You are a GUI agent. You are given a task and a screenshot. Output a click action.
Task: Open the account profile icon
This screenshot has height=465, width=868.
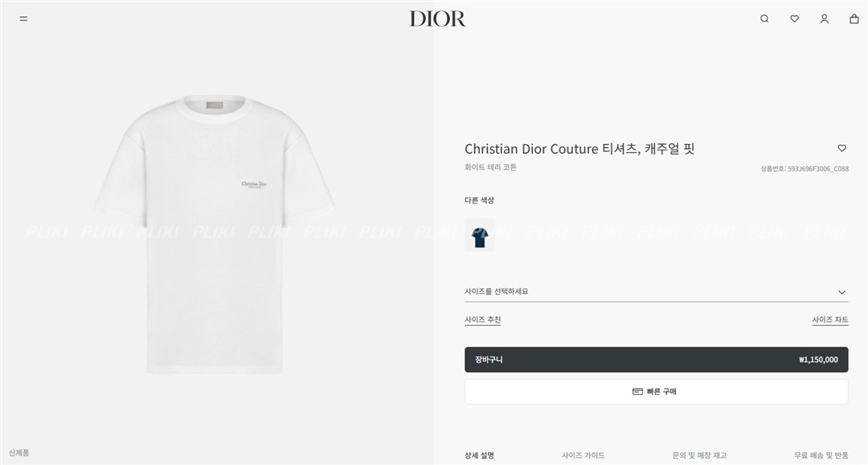coord(825,19)
